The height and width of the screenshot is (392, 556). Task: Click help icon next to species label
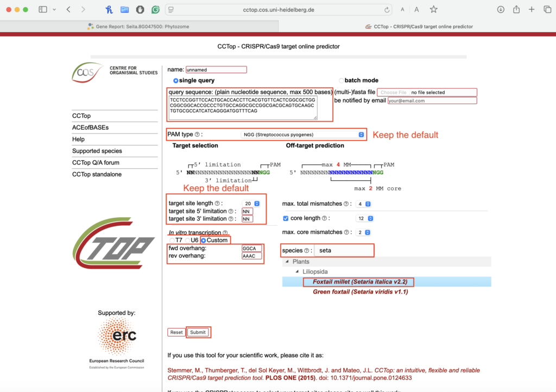tap(307, 251)
